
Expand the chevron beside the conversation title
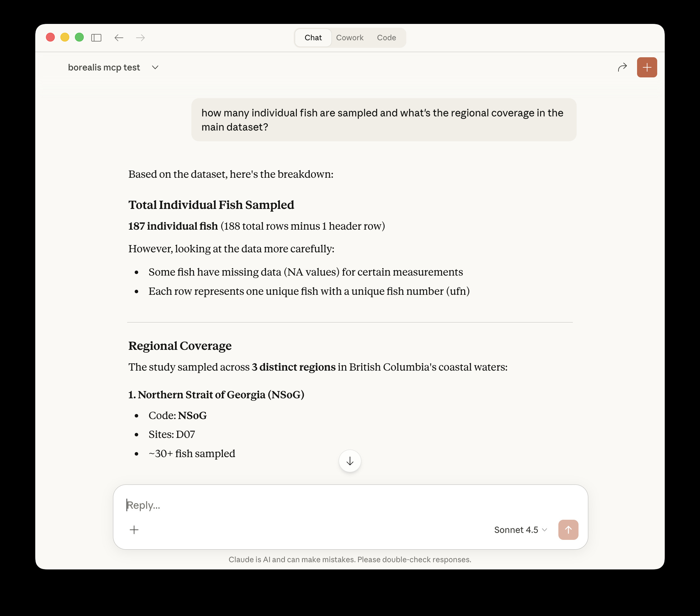coord(155,67)
